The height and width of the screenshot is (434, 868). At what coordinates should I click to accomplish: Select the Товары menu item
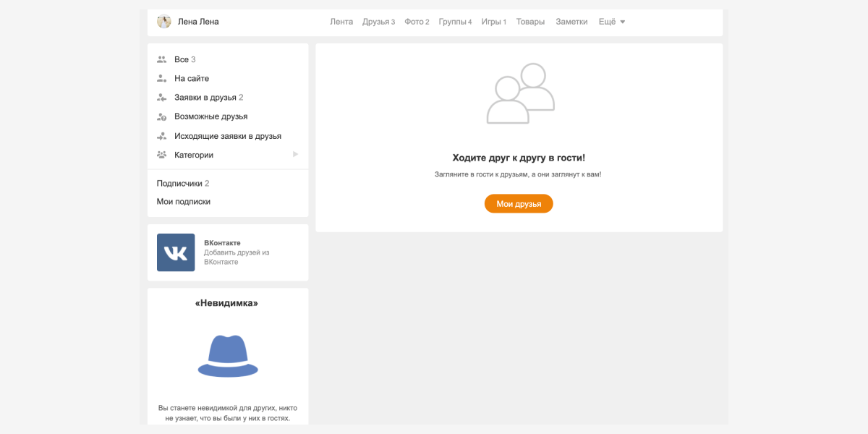[530, 22]
